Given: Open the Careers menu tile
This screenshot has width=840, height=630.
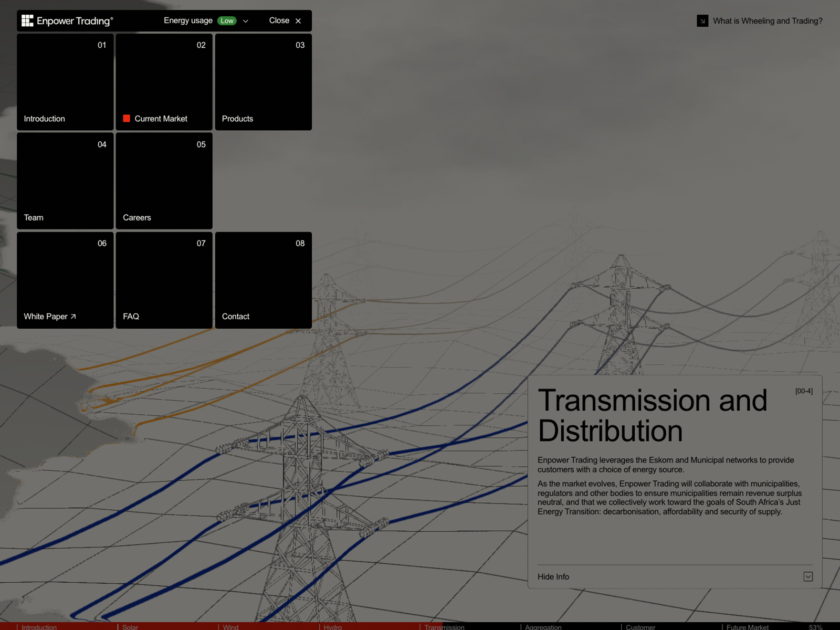Looking at the screenshot, I should (x=164, y=181).
